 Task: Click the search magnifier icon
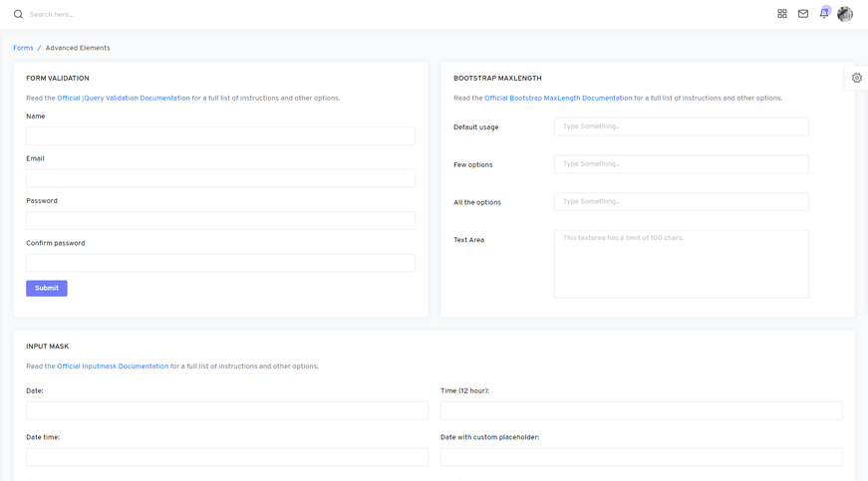(x=18, y=14)
